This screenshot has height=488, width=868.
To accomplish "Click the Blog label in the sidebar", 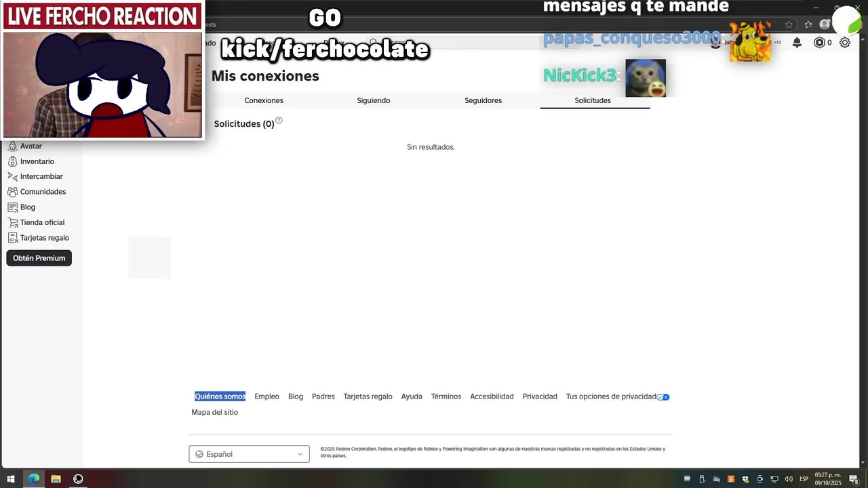I will click(x=28, y=207).
